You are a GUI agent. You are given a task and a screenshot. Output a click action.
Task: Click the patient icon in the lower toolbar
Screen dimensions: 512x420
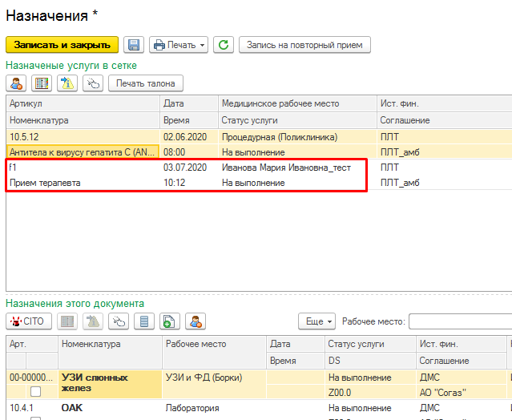(x=195, y=321)
